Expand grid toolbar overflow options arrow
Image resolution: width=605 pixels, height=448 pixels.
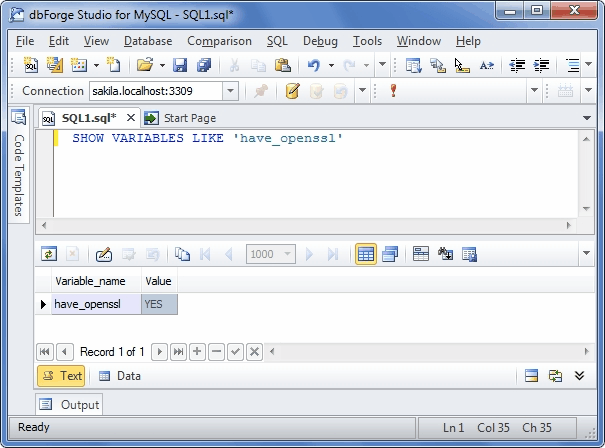(586, 253)
